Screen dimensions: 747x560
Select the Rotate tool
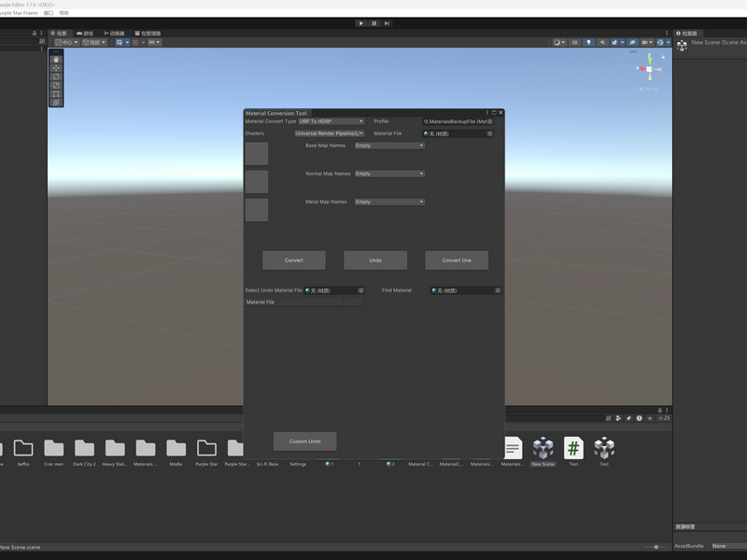[56, 77]
